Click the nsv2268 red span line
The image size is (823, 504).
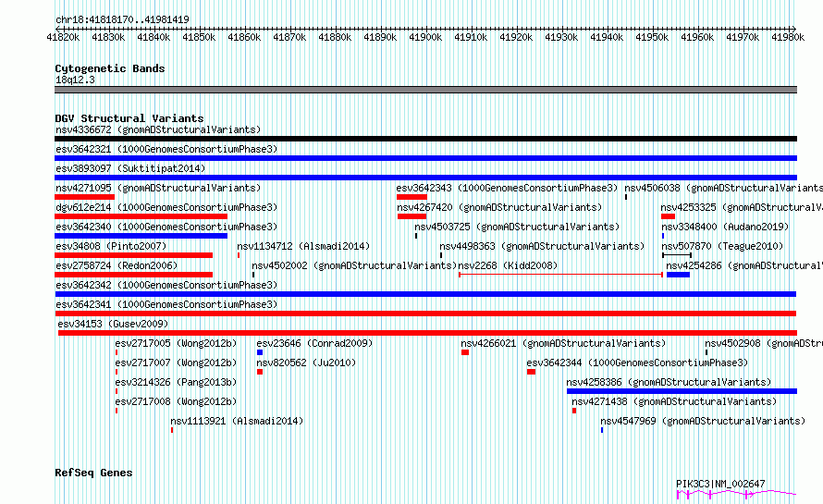[560, 275]
